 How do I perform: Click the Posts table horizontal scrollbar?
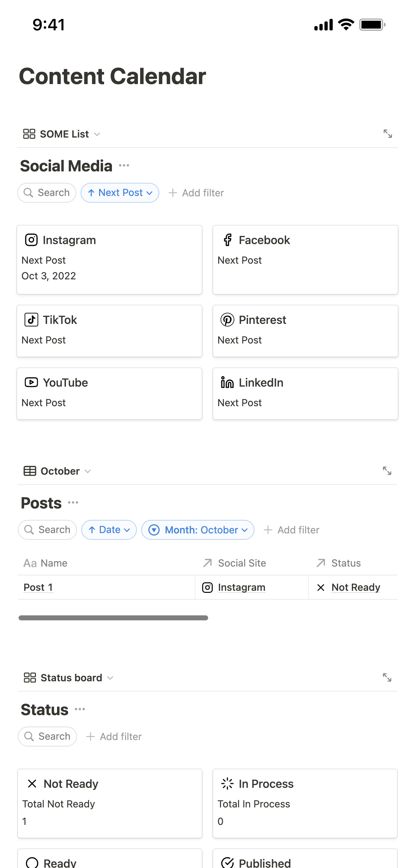[x=113, y=618]
